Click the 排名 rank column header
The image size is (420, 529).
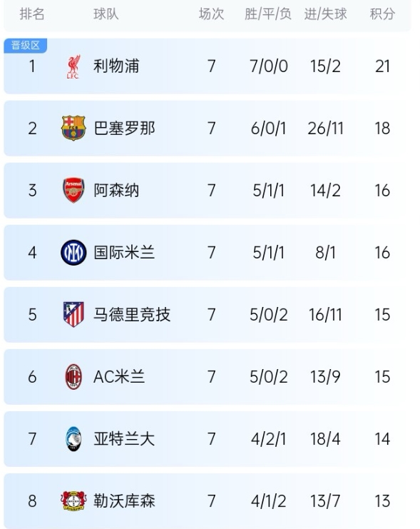32,14
